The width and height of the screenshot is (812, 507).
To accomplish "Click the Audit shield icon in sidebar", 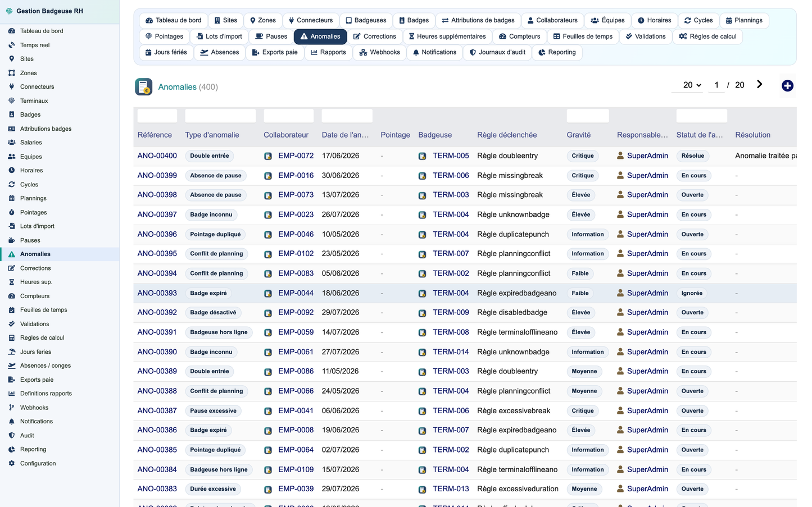I will (11, 435).
